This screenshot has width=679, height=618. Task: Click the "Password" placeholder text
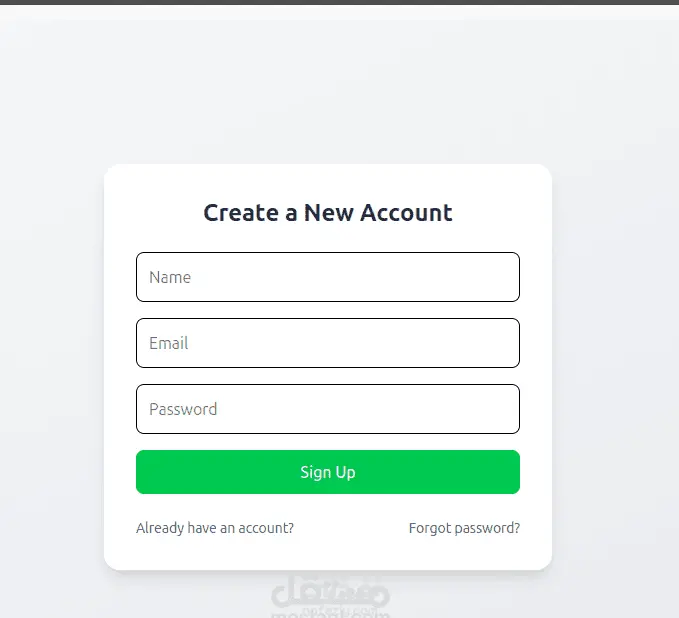pyautogui.click(x=183, y=409)
